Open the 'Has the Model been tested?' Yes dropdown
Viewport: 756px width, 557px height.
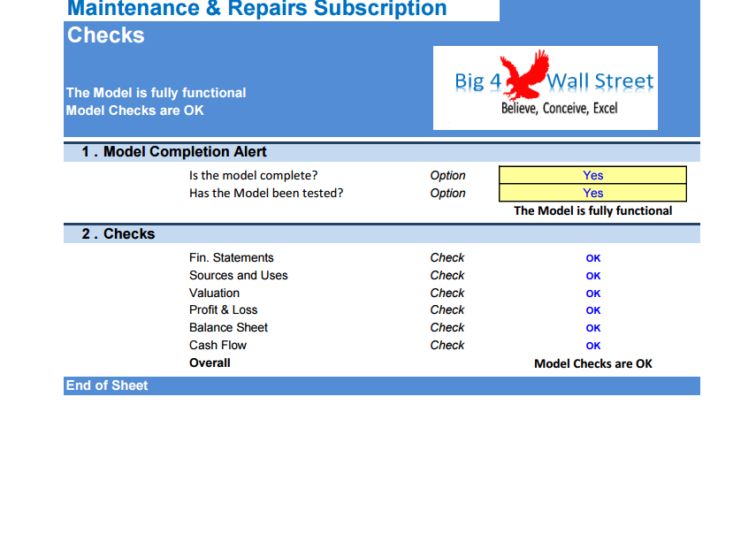pos(592,193)
